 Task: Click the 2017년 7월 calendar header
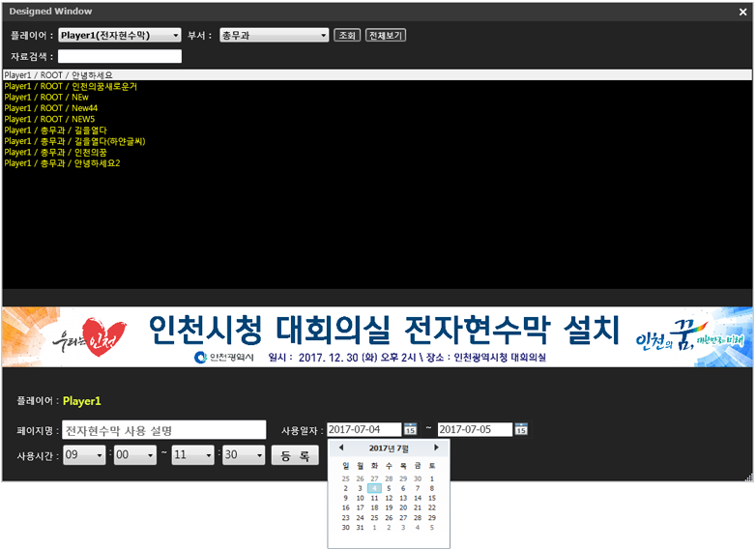pyautogui.click(x=389, y=449)
